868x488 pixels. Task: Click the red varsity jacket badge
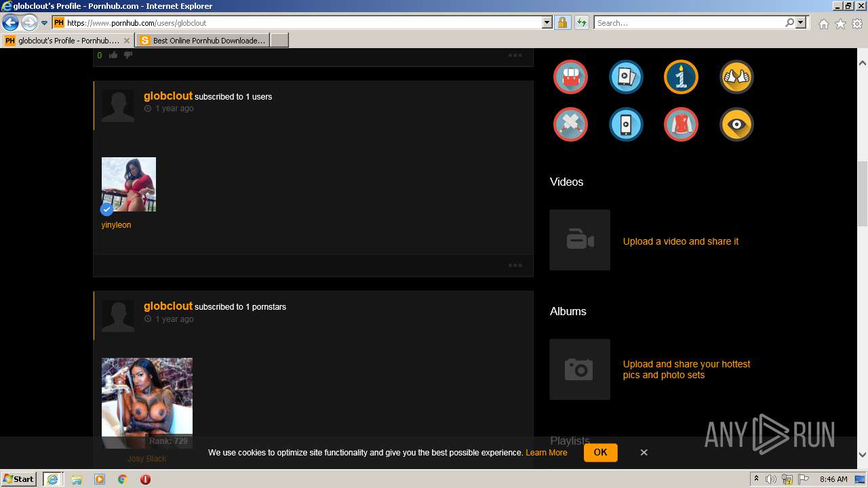(681, 125)
